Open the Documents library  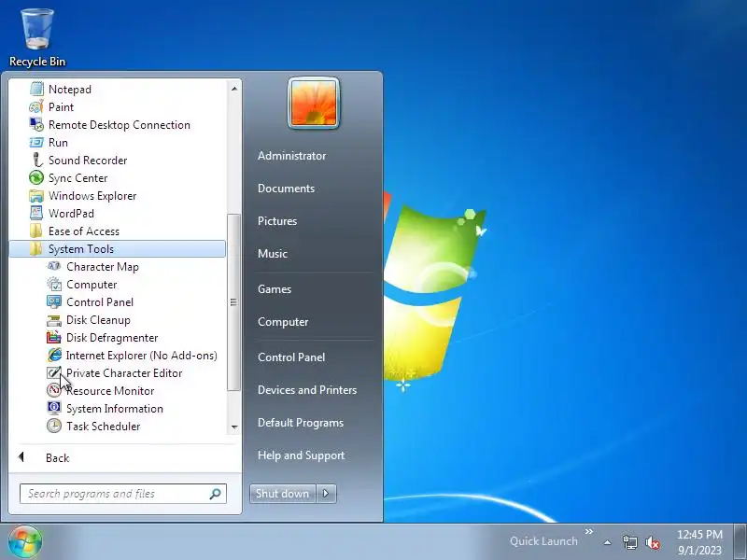(x=287, y=189)
